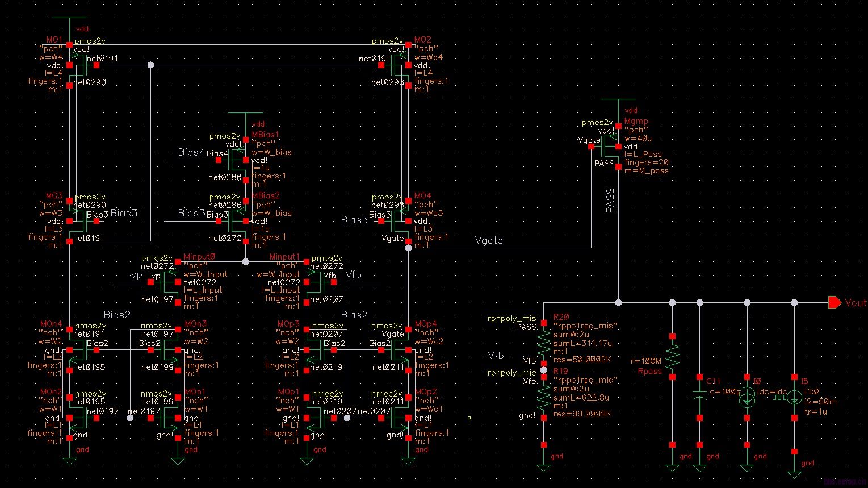The width and height of the screenshot is (868, 488).
Task: Click the red Vout output pin
Action: tap(835, 303)
